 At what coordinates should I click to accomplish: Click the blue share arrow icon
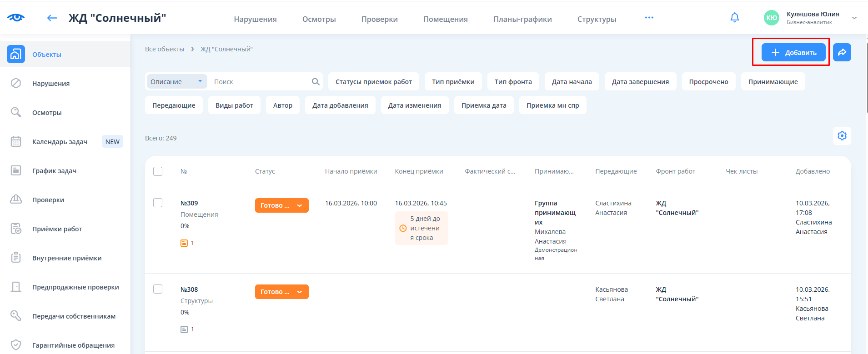click(842, 52)
